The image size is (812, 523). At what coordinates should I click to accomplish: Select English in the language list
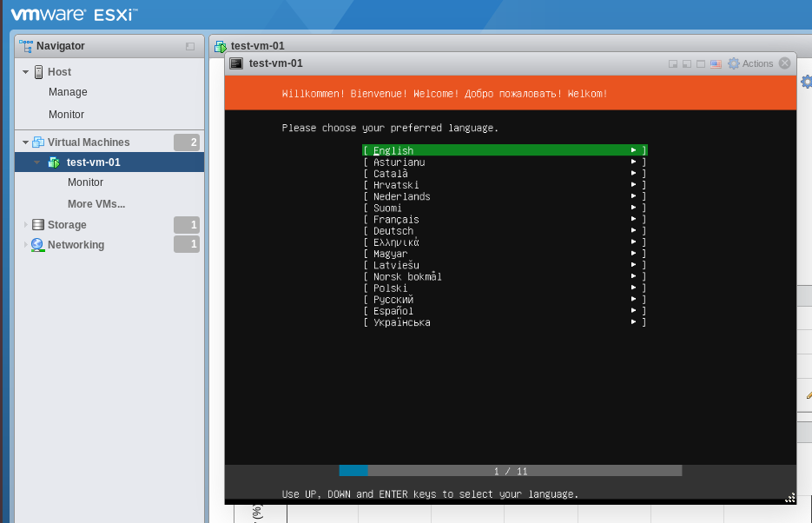pos(504,150)
